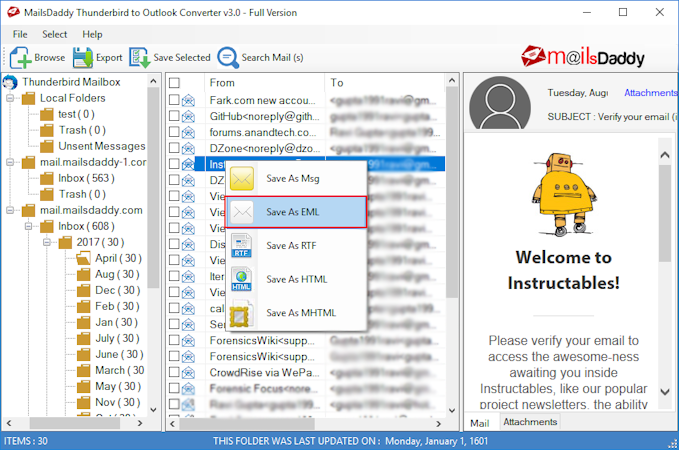The width and height of the screenshot is (679, 450).
Task: Click the folder tree scroll-up arrow
Action: [x=153, y=81]
